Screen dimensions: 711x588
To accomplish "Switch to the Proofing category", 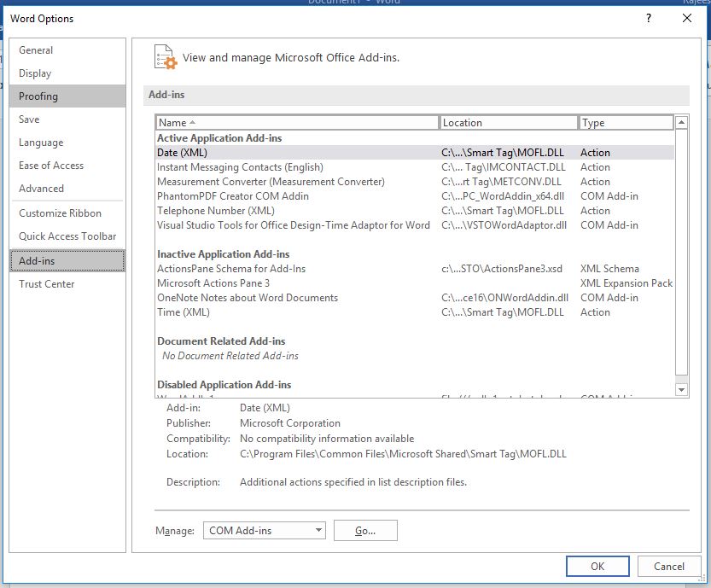I will click(x=38, y=96).
